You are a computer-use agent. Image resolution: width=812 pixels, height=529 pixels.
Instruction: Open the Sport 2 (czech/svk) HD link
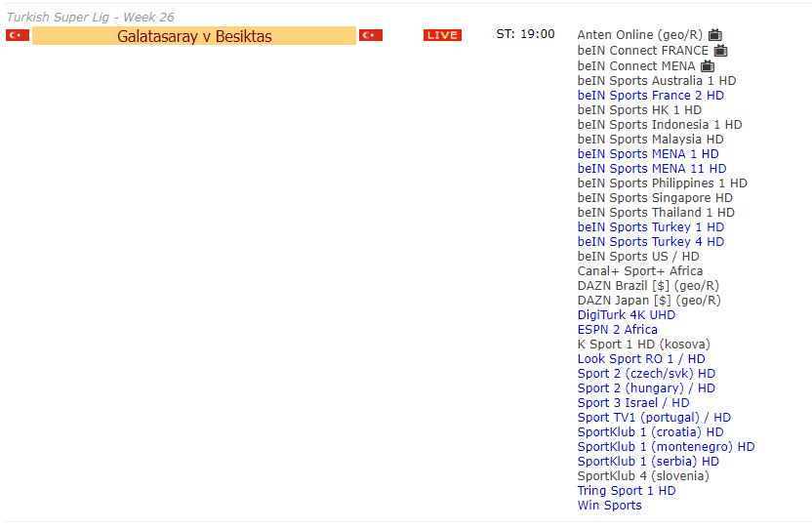pyautogui.click(x=646, y=374)
